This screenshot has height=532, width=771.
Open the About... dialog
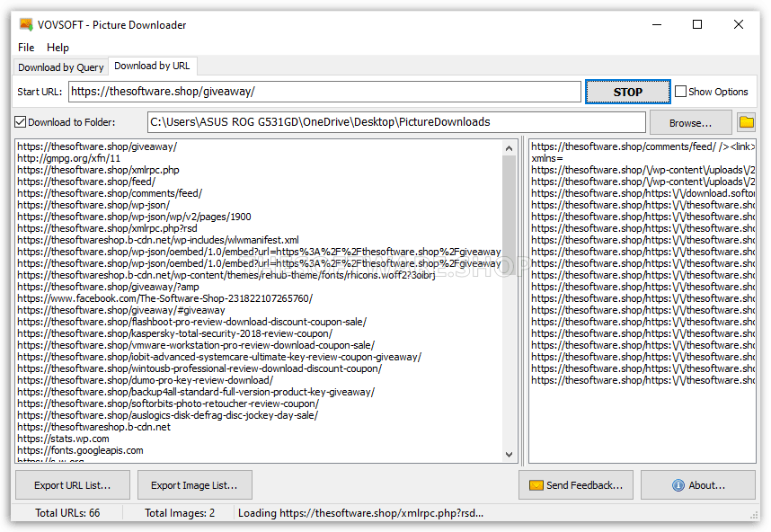coord(697,485)
